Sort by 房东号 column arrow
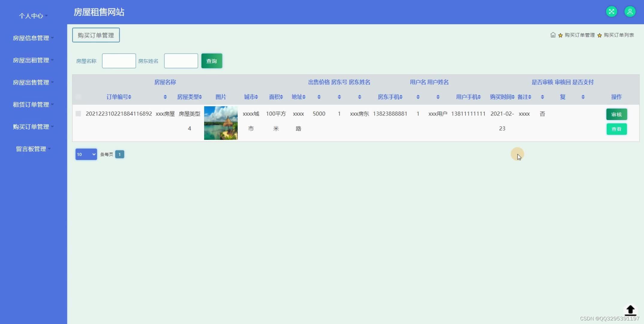This screenshot has height=324, width=644. 339,97
